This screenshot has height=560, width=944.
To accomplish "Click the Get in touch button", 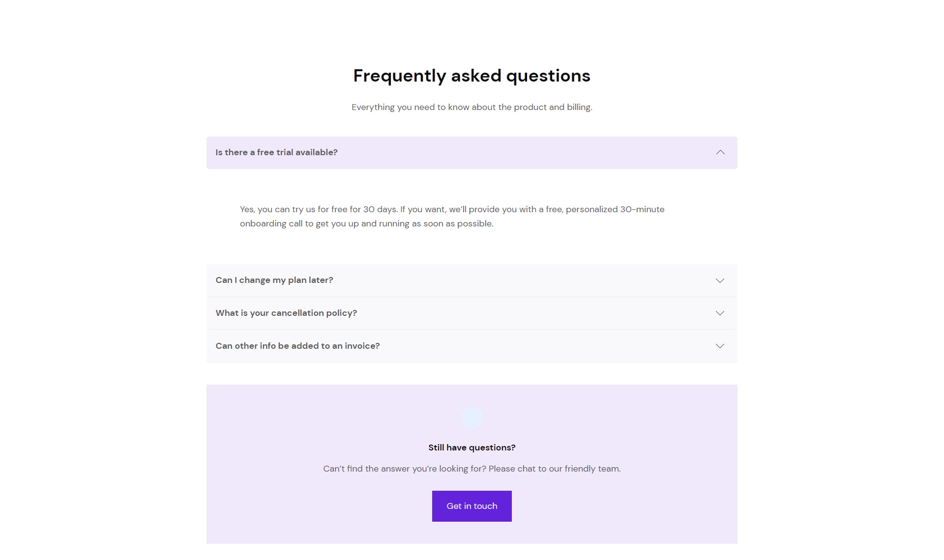I will pos(472,506).
